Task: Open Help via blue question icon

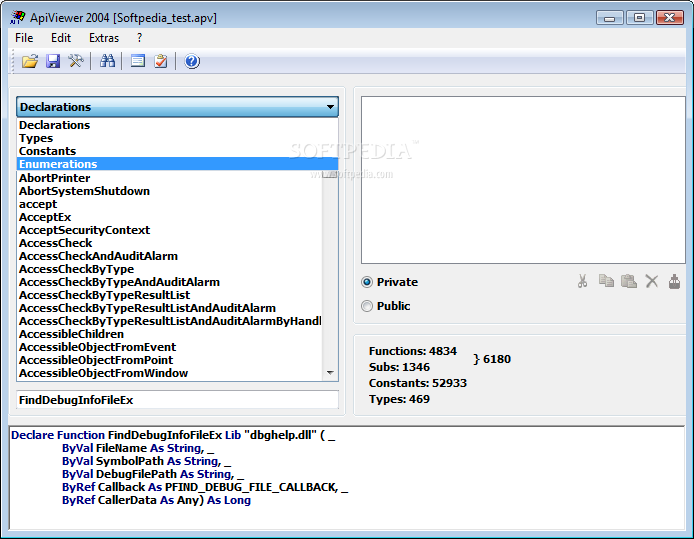Action: (192, 61)
